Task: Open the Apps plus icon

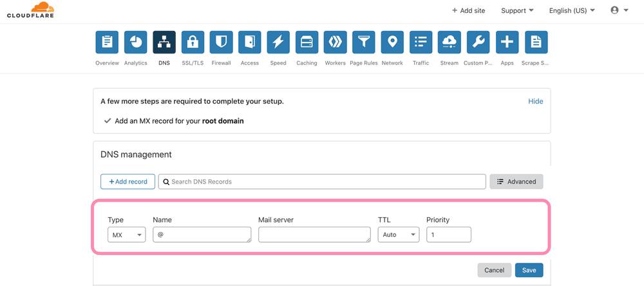Action: (x=507, y=43)
